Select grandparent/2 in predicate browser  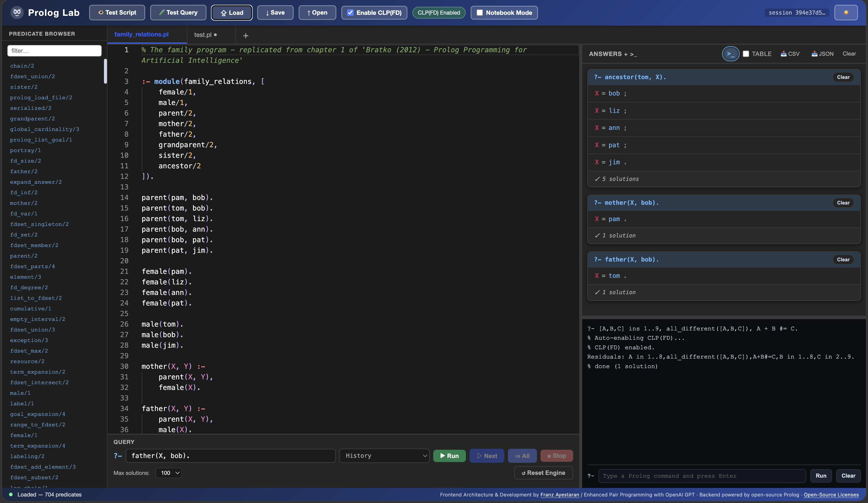pos(32,119)
